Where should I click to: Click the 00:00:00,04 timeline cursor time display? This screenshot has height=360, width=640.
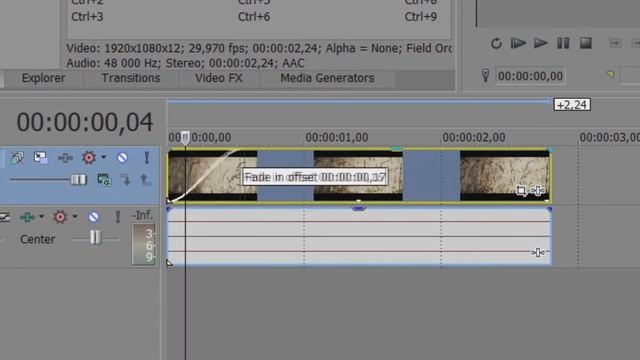84,122
